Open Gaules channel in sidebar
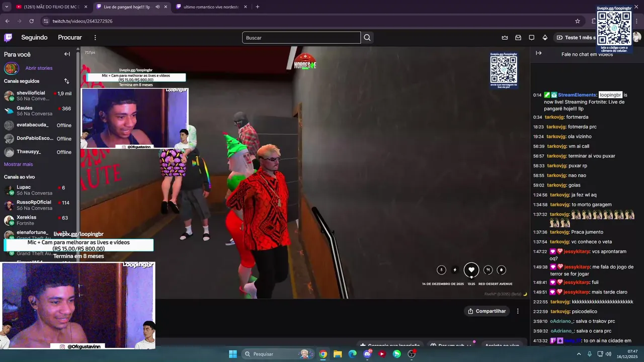 tap(38, 111)
